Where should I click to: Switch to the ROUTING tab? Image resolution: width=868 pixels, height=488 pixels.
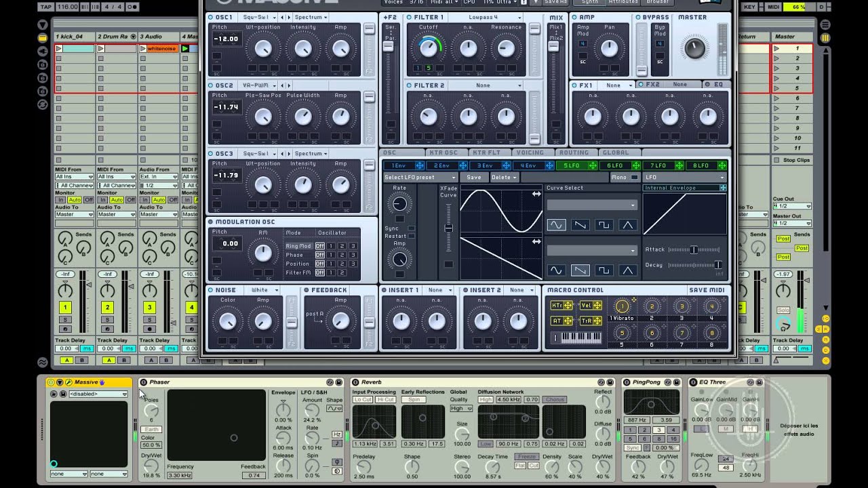574,152
